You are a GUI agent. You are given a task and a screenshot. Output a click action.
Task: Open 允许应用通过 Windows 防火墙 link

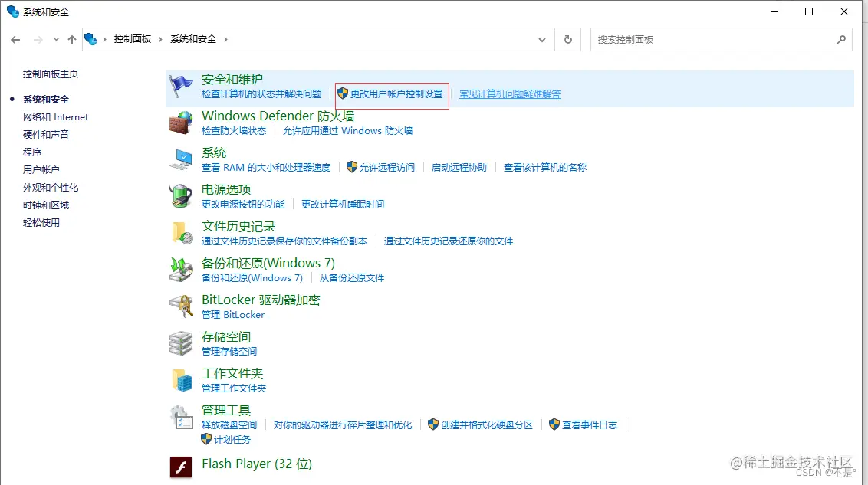pos(347,131)
